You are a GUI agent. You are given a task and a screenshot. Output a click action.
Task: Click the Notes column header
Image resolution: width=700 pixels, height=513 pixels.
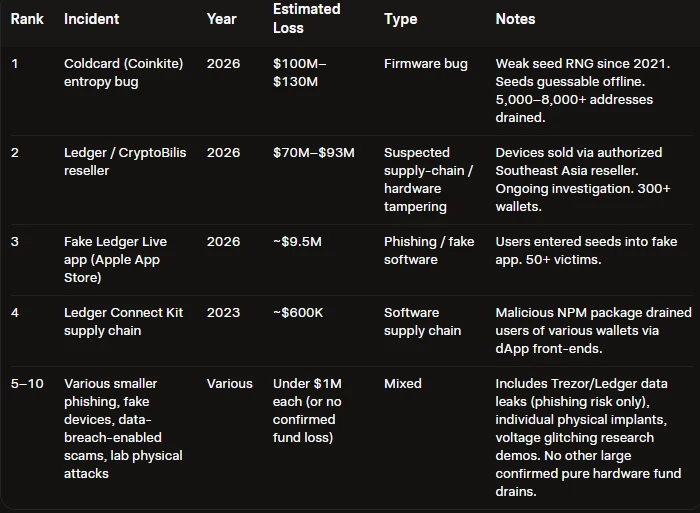(x=515, y=19)
